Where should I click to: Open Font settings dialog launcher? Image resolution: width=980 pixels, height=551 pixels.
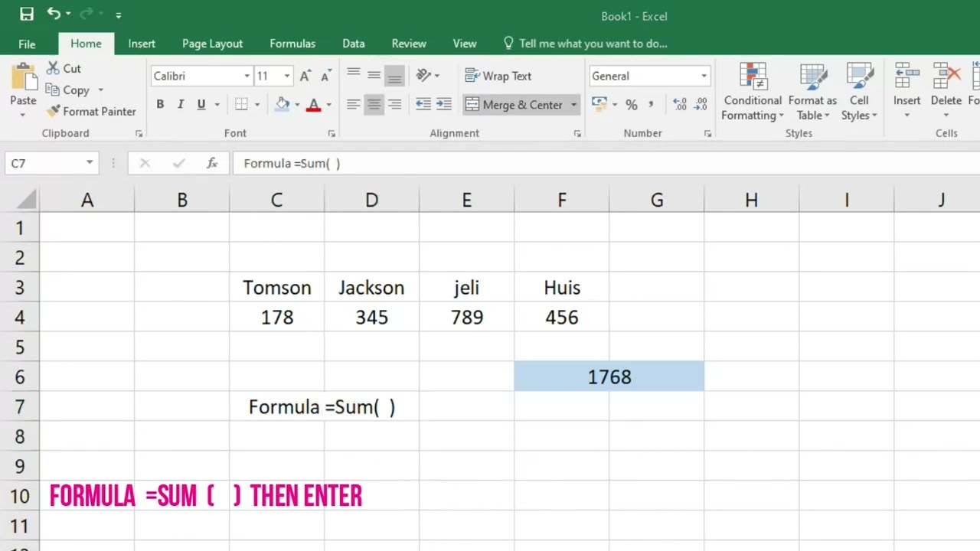332,133
